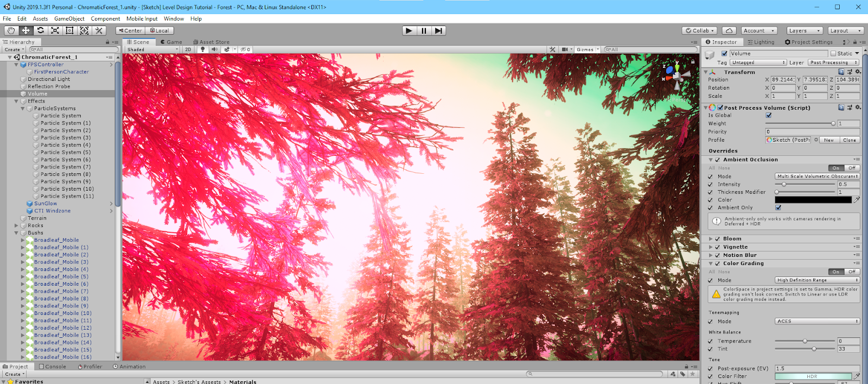Toggle Post Process Volume script enabled
The width and height of the screenshot is (868, 384).
[720, 108]
